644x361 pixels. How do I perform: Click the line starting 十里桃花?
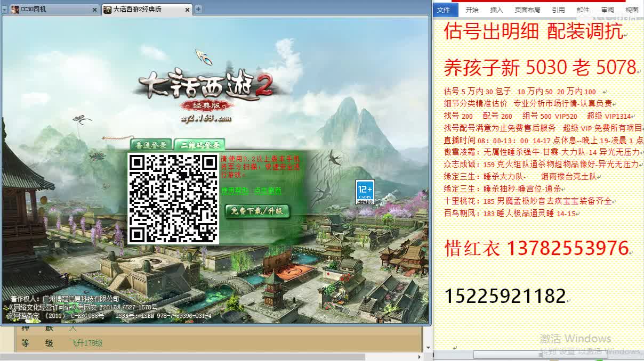coord(528,201)
